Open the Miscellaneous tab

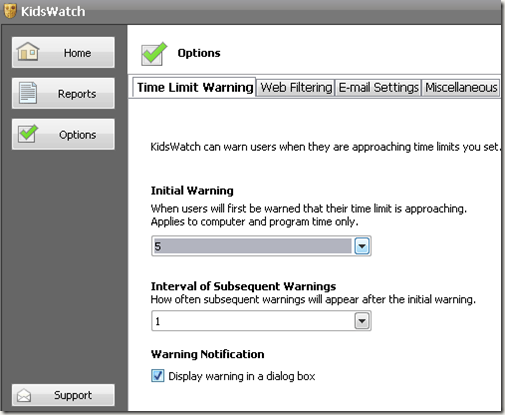click(461, 88)
